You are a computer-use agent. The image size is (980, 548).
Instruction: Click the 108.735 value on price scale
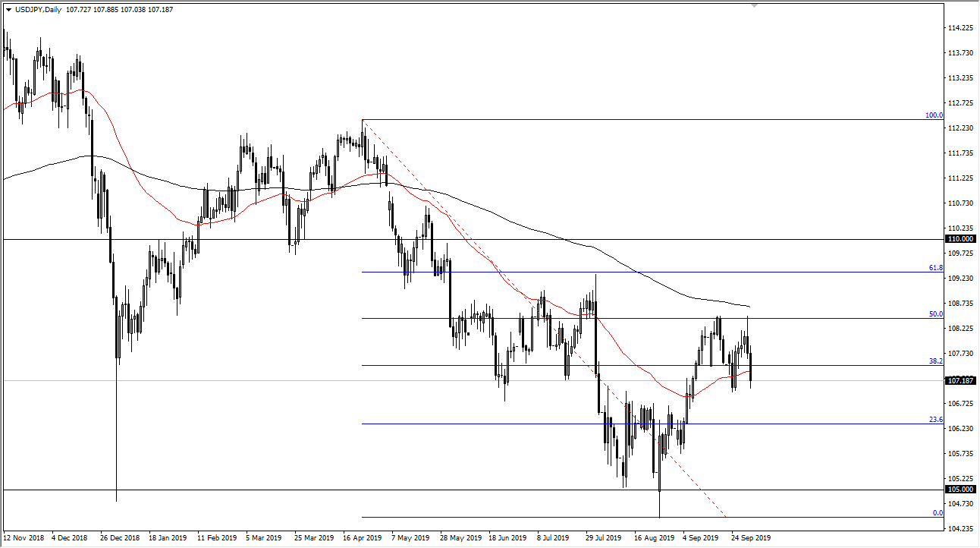(960, 304)
